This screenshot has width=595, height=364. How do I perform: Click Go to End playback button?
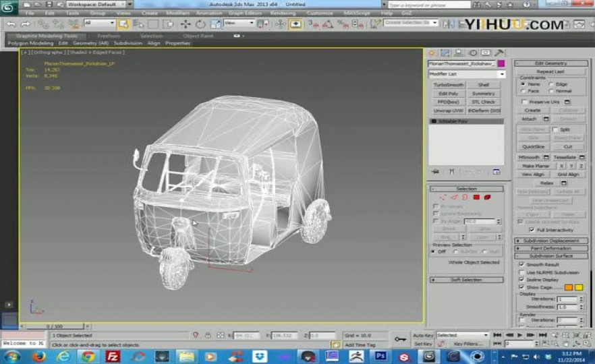(x=542, y=335)
